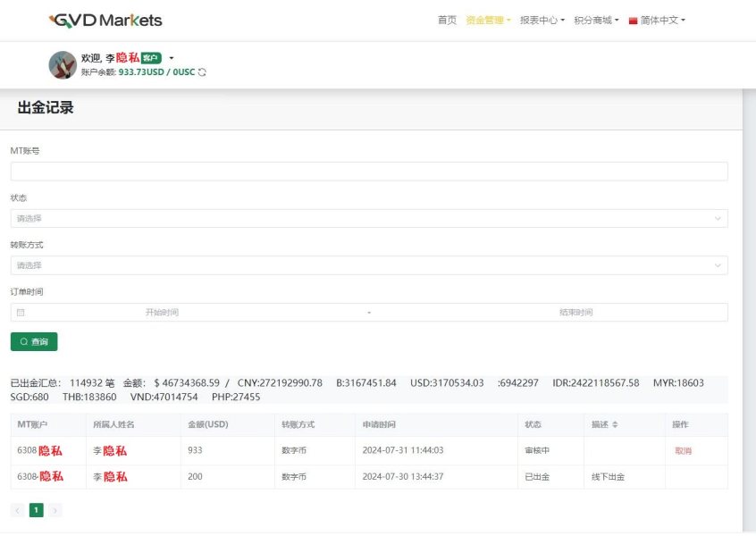This screenshot has width=756, height=536.
Task: Go to previous page arrow
Action: click(18, 510)
